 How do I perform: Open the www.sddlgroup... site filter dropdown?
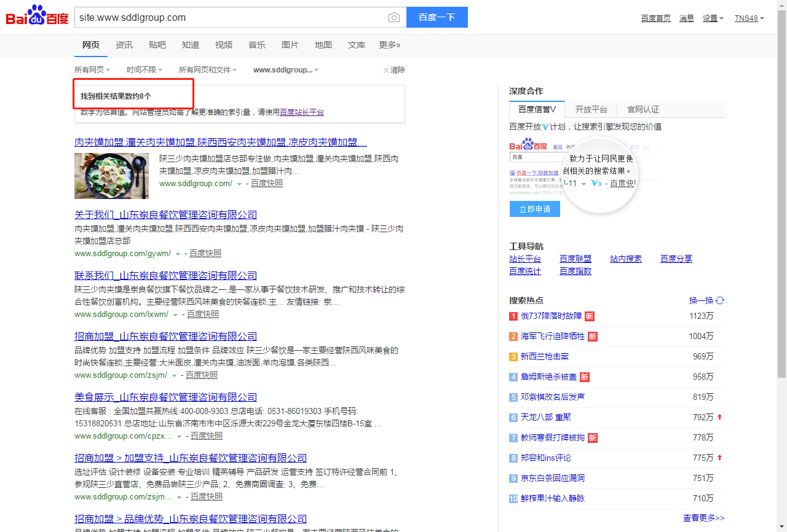[286, 70]
